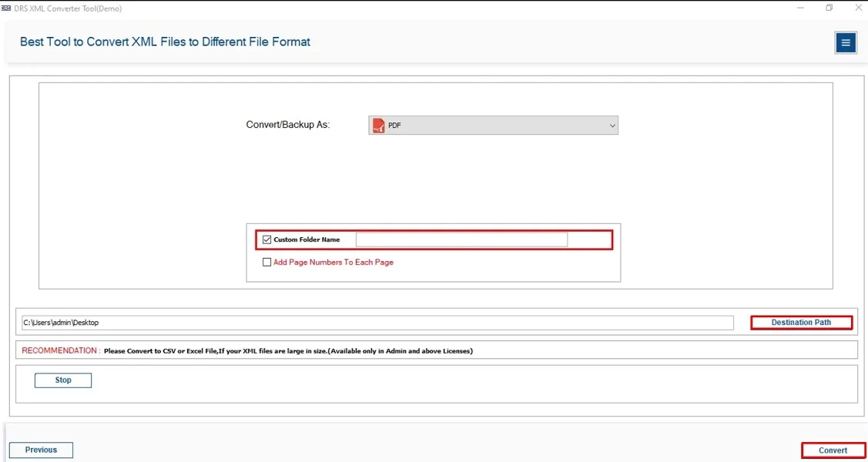
Task: Click the Convert/Backup As label
Action: (x=288, y=125)
